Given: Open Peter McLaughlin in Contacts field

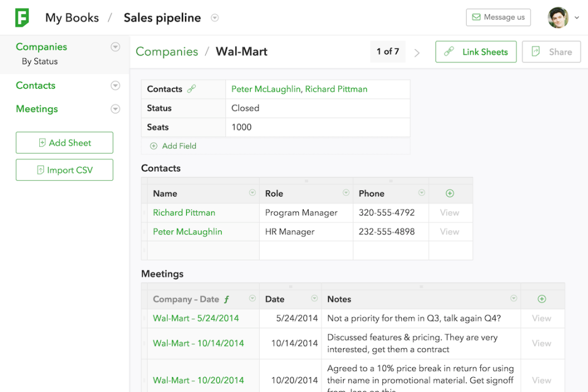Looking at the screenshot, I should [266, 89].
